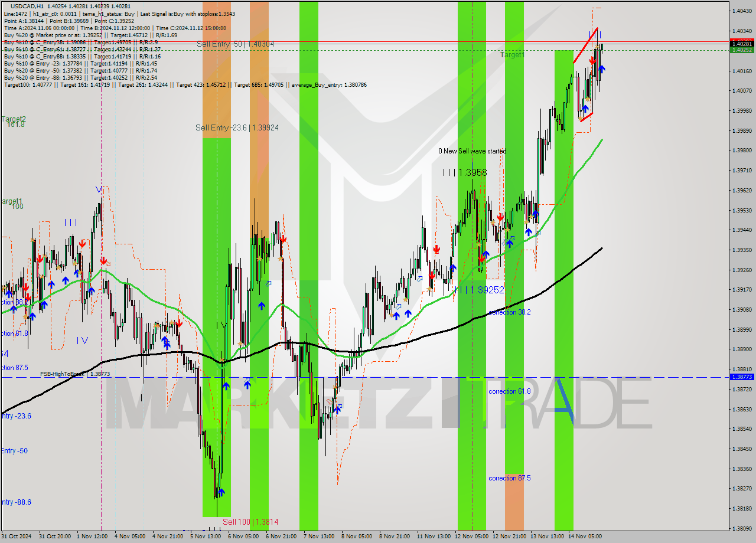
Task: Click the current price tag 1.40281
Action: tap(742, 44)
